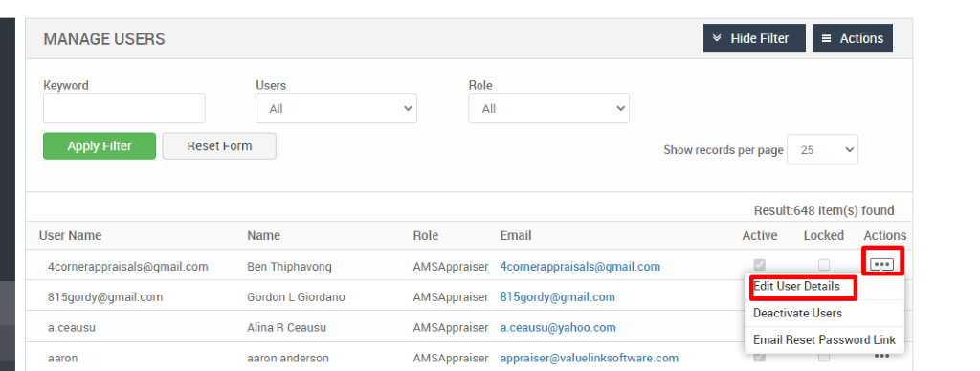The image size is (980, 371).
Task: Select user name aaron cell
Action: click(x=62, y=358)
